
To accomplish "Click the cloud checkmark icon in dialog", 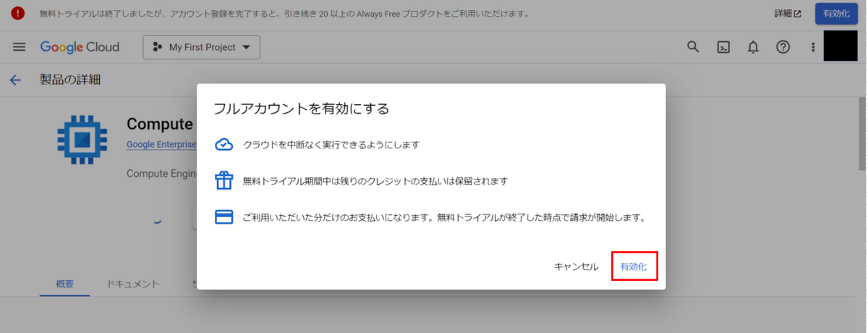I will click(224, 145).
